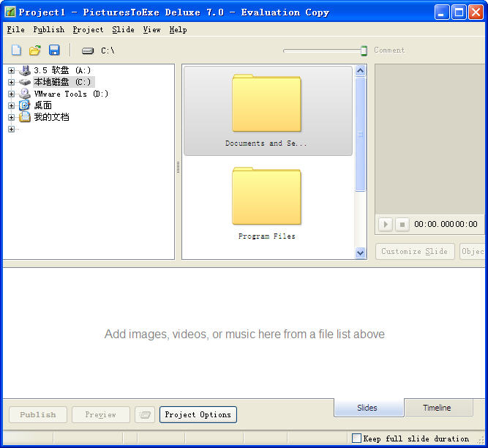This screenshot has height=448, width=488.
Task: Expand the VMware Tools (D:) tree node
Action: click(11, 94)
